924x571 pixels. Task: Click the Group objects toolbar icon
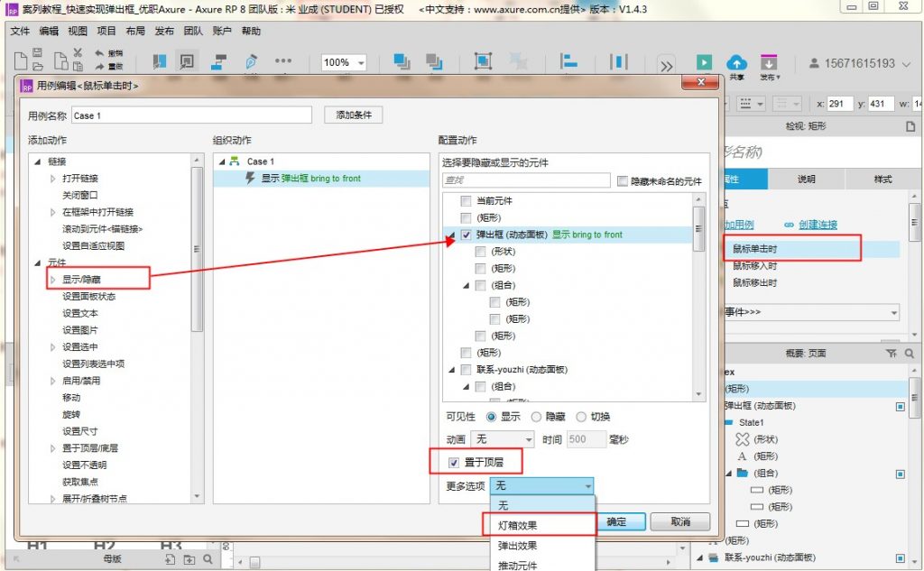coord(484,62)
